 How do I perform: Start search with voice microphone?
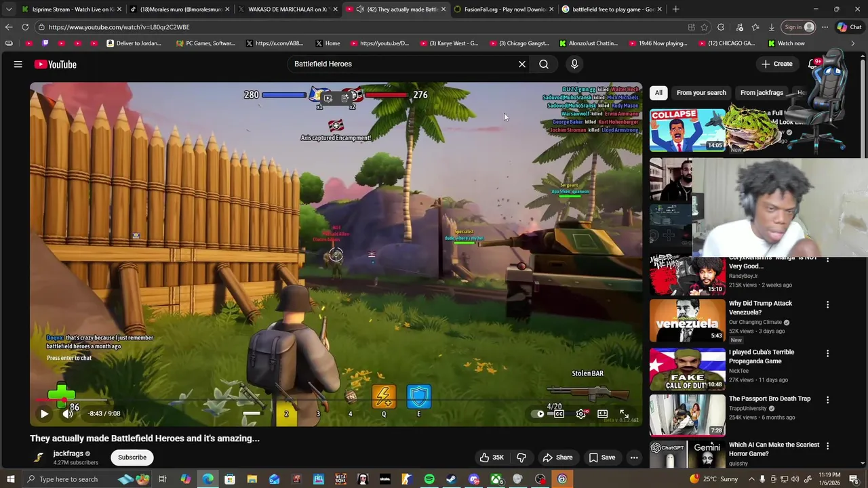[574, 64]
